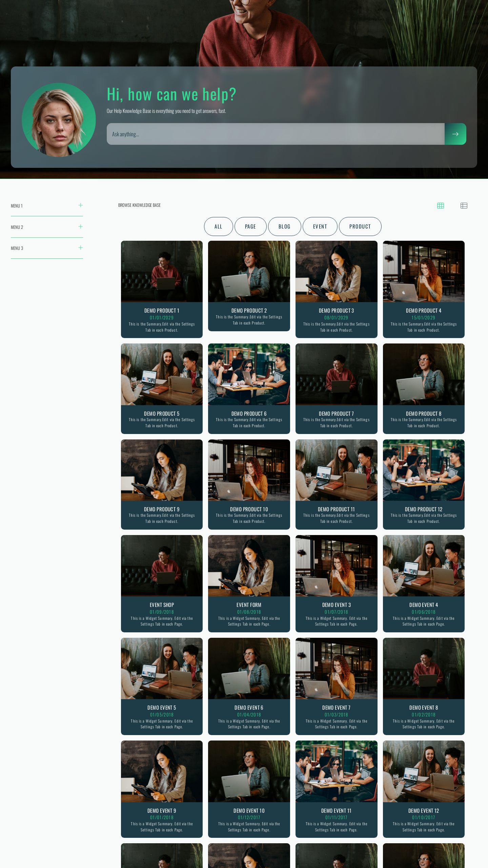488x868 pixels.
Task: Open Demo Product 6 thumbnail image
Action: [x=249, y=374]
